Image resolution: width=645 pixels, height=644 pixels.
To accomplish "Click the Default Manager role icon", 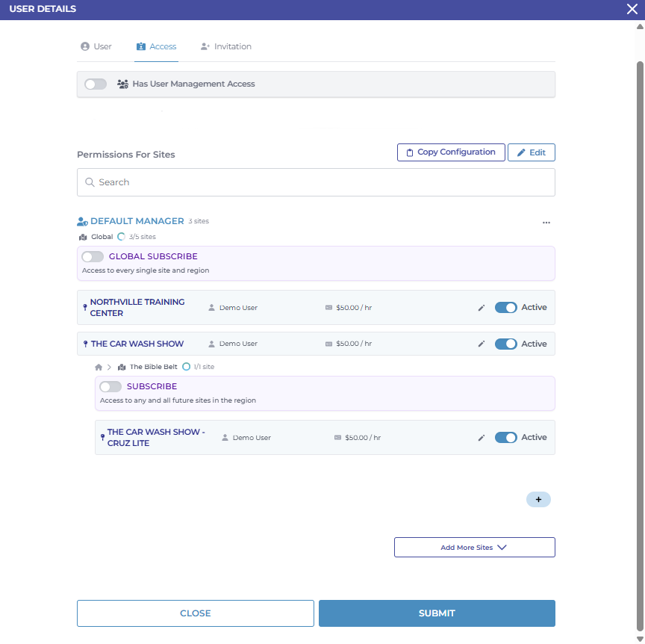I will point(82,222).
